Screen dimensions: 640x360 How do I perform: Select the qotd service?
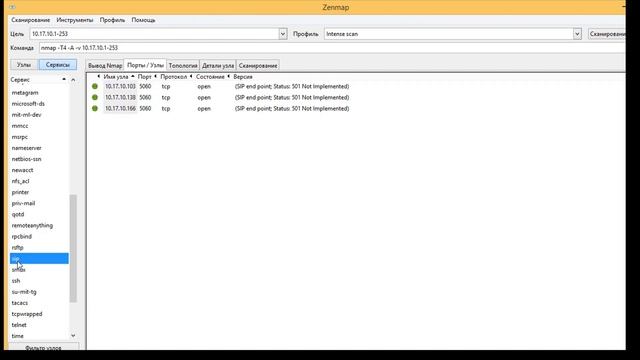tap(18, 214)
